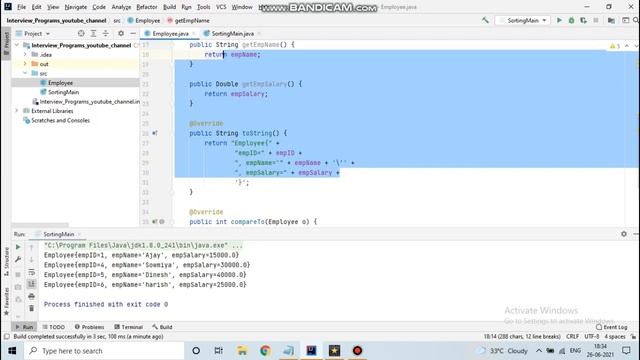The width and height of the screenshot is (640, 360).
Task: Expand the .idea folder
Action: [25, 54]
